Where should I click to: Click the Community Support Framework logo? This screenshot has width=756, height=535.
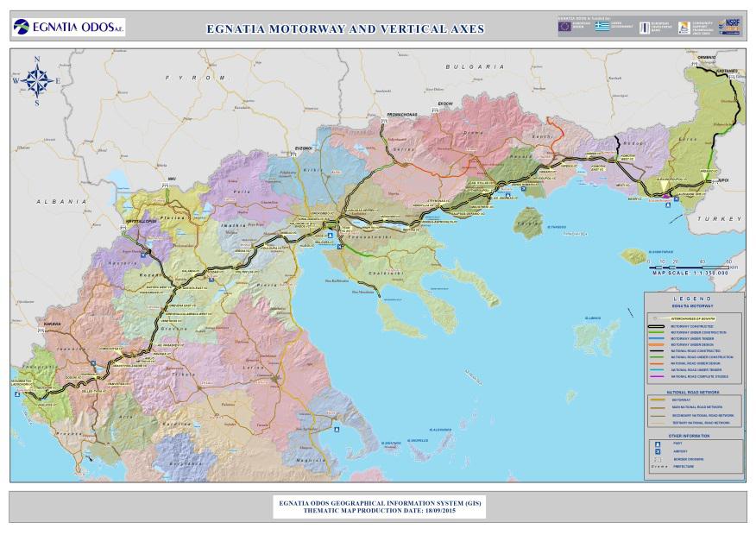[684, 28]
